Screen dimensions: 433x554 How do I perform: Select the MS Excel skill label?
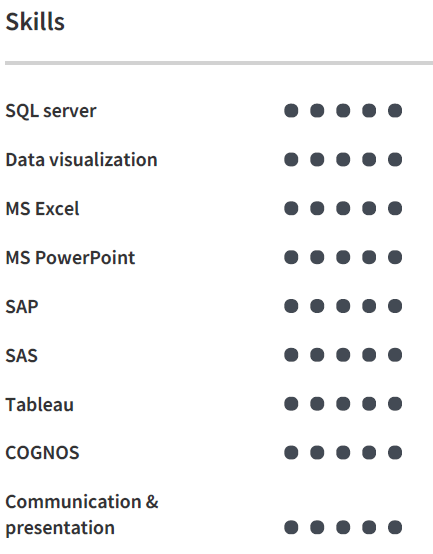pyautogui.click(x=42, y=208)
